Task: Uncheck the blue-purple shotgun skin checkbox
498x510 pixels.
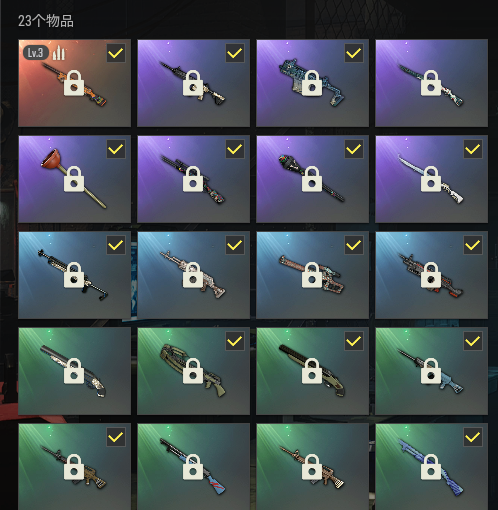Action: point(473,437)
